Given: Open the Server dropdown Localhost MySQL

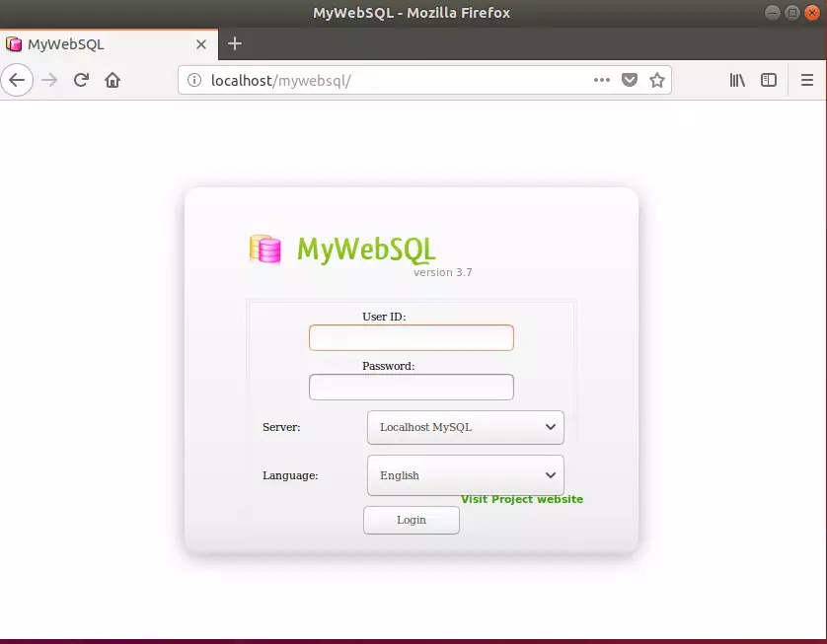Looking at the screenshot, I should pyautogui.click(x=466, y=427).
